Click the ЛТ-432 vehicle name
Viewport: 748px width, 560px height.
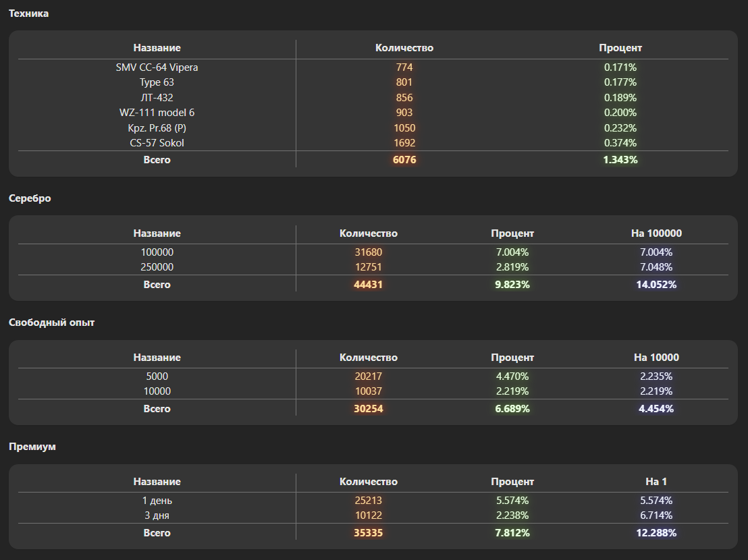[157, 98]
